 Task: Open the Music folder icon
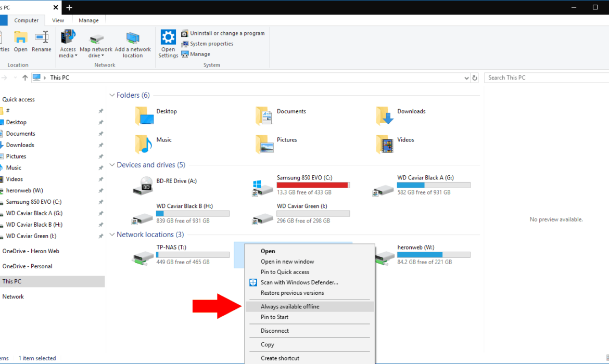(x=143, y=144)
